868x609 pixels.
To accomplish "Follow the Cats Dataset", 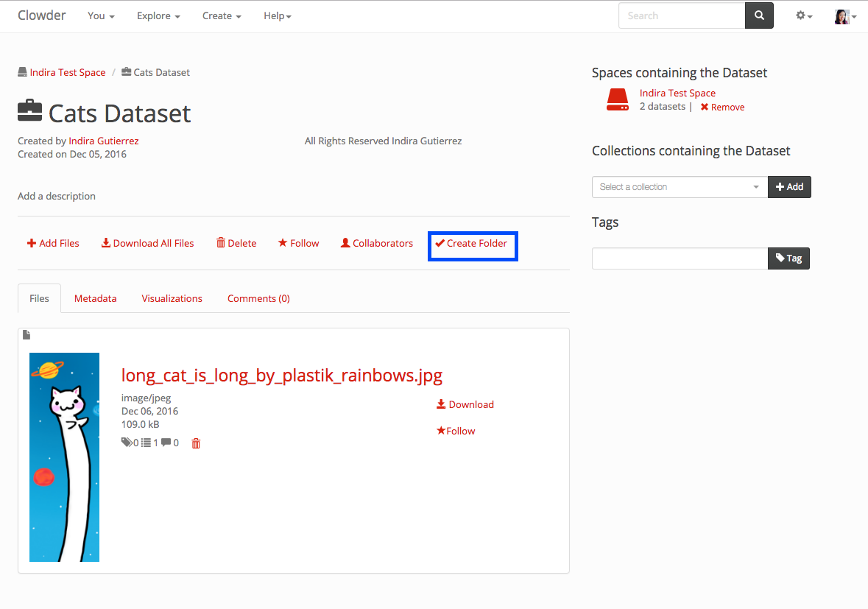I will pyautogui.click(x=298, y=243).
